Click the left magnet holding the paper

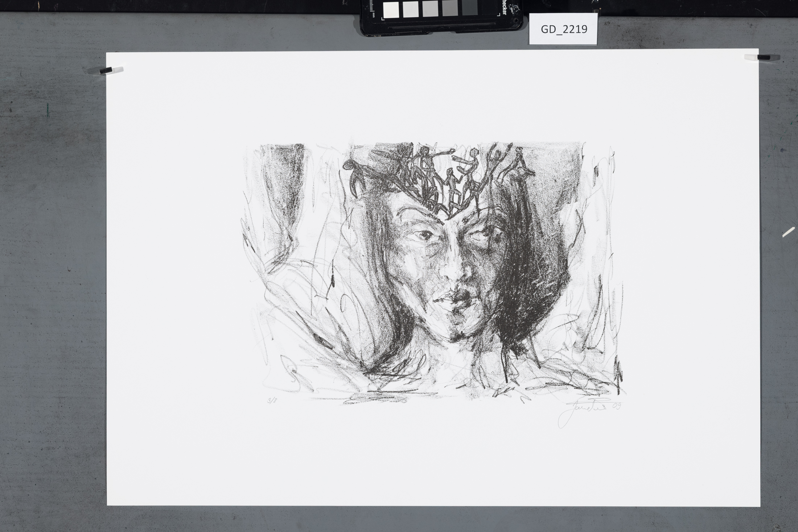point(107,70)
